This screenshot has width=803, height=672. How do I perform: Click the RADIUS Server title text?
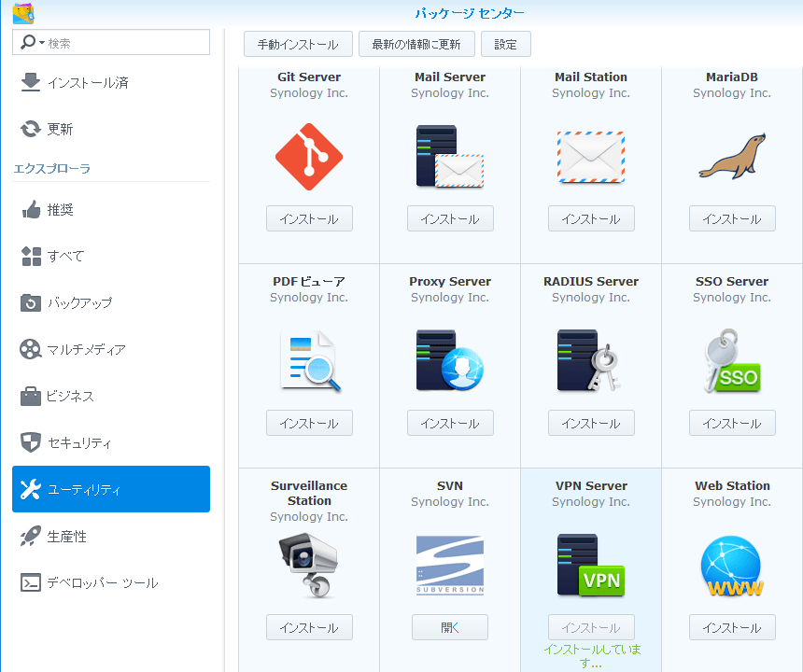pyautogui.click(x=591, y=281)
